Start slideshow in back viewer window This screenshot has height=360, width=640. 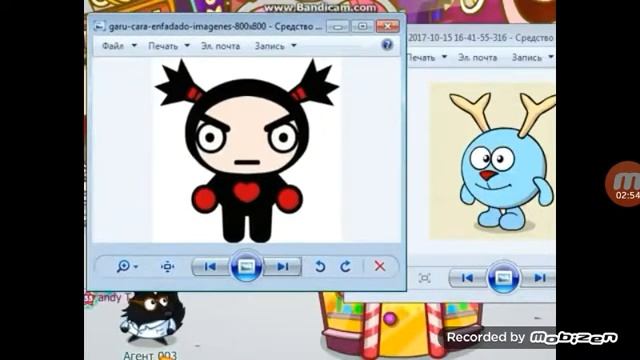[503, 278]
